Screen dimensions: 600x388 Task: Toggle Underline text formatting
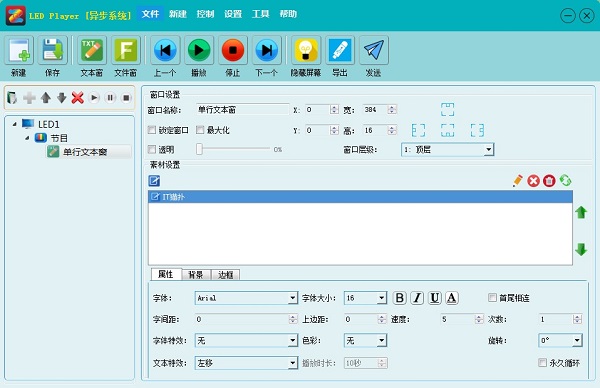(x=435, y=298)
